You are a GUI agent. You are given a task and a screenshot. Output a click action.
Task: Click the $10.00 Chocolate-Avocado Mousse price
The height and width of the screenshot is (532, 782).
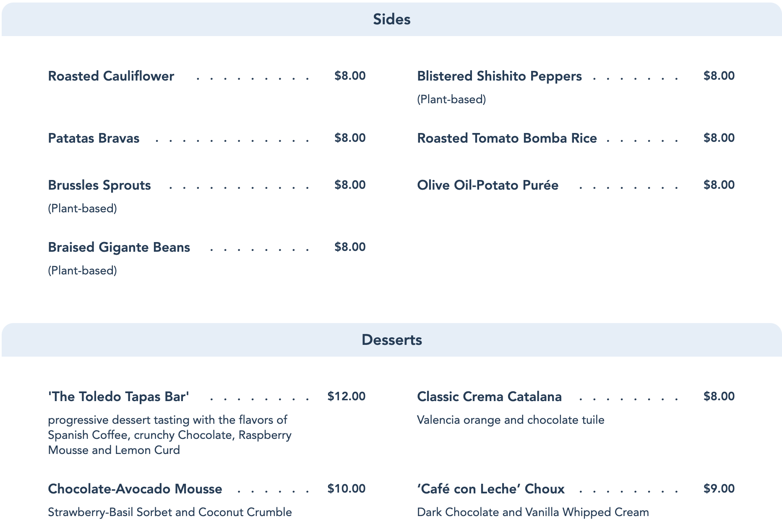pos(347,489)
